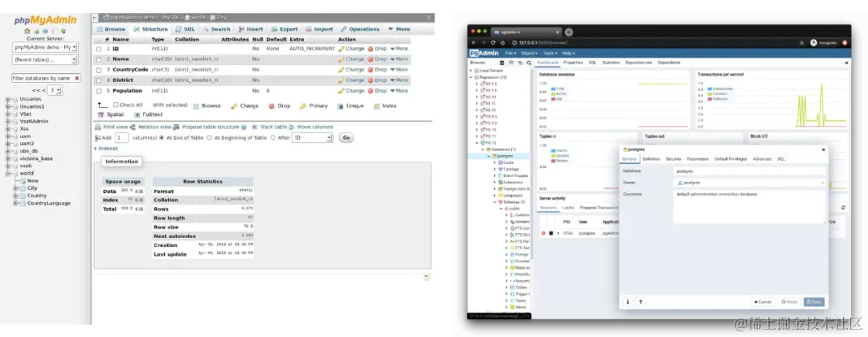The height and width of the screenshot is (337, 868).
Task: Click the Primary key icon under With selected
Action: click(x=303, y=106)
